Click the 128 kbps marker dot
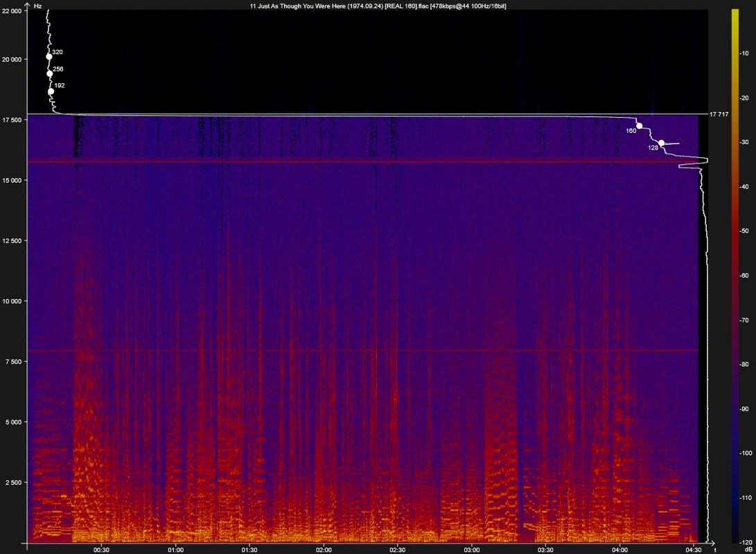The image size is (756, 554). coord(662,143)
